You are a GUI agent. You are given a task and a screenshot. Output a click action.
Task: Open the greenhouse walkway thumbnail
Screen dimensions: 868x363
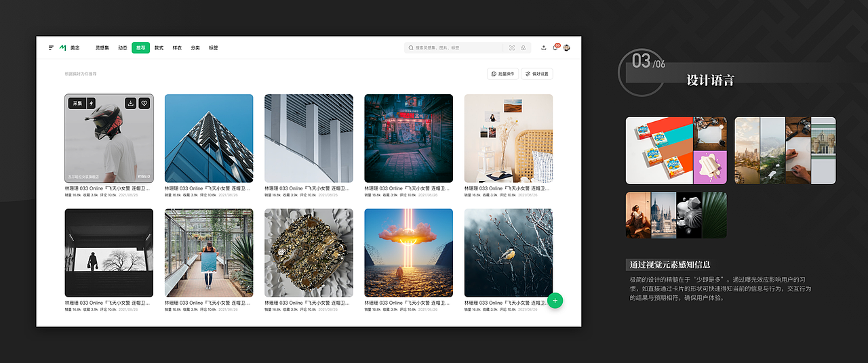[209, 253]
